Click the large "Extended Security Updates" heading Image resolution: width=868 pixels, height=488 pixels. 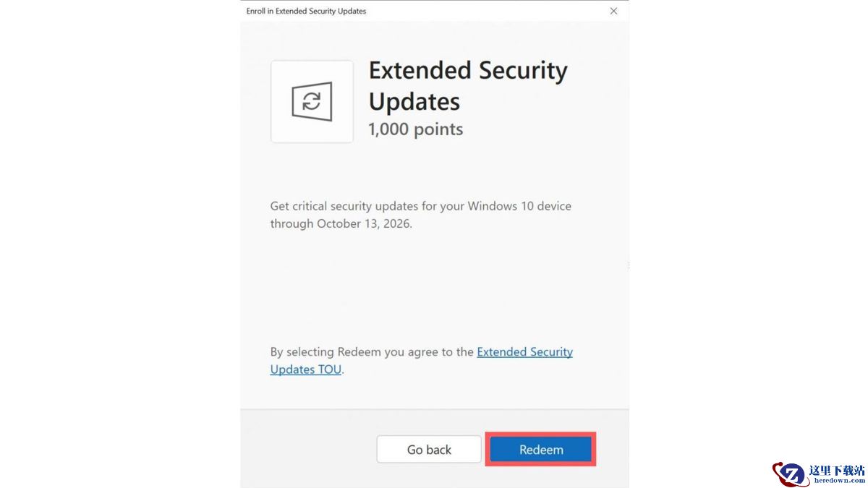[x=467, y=85]
